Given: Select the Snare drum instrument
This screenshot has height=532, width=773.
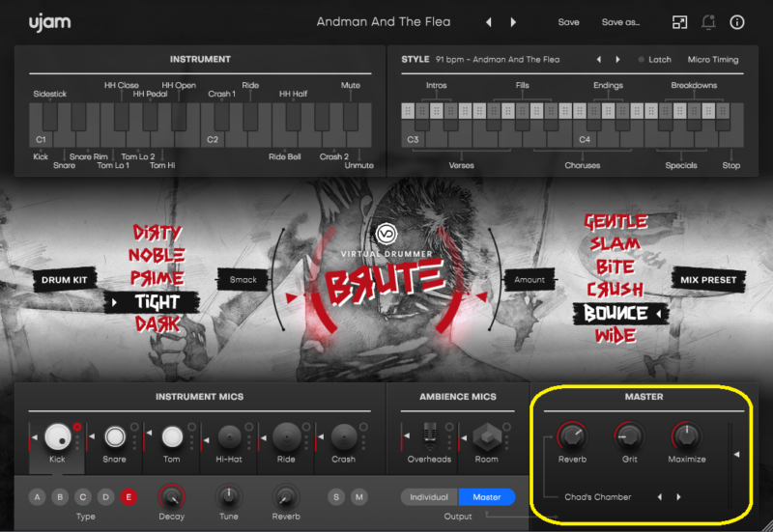Looking at the screenshot, I should pos(115,436).
